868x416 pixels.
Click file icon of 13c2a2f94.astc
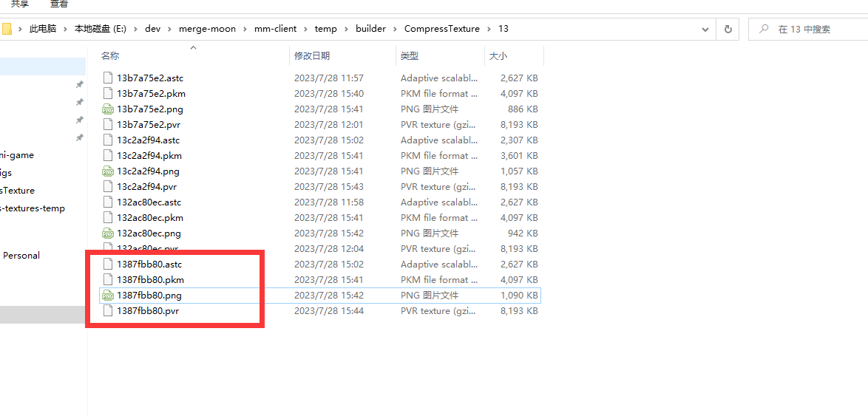(x=108, y=140)
